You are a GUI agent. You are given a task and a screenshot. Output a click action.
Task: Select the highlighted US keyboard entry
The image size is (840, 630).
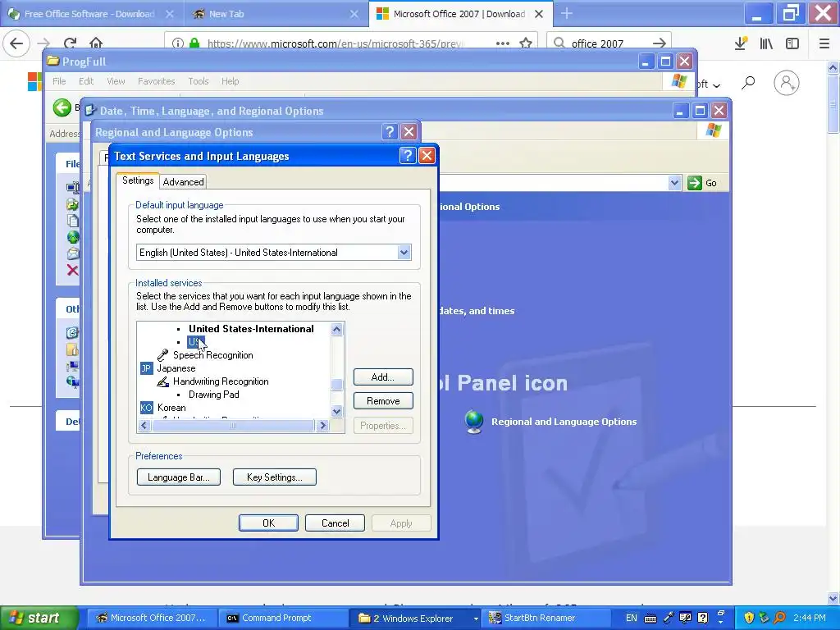pyautogui.click(x=195, y=342)
